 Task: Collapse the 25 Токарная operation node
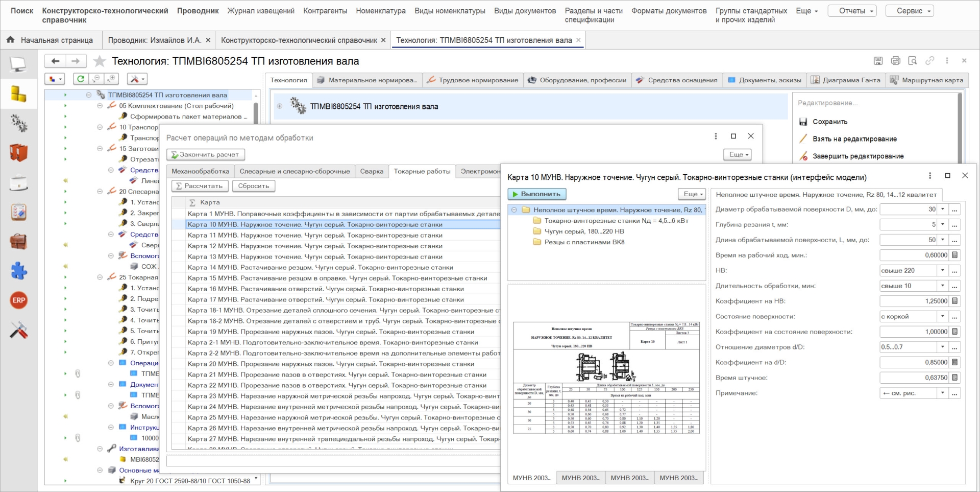click(100, 277)
